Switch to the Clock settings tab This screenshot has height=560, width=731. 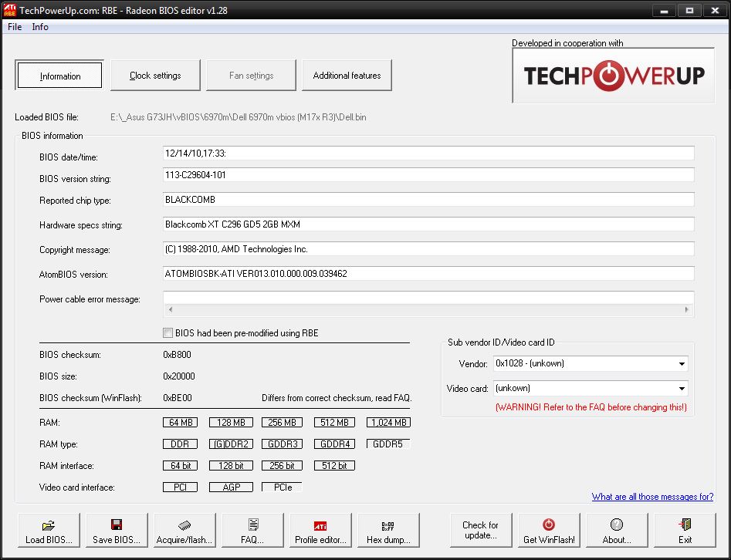[x=155, y=75]
